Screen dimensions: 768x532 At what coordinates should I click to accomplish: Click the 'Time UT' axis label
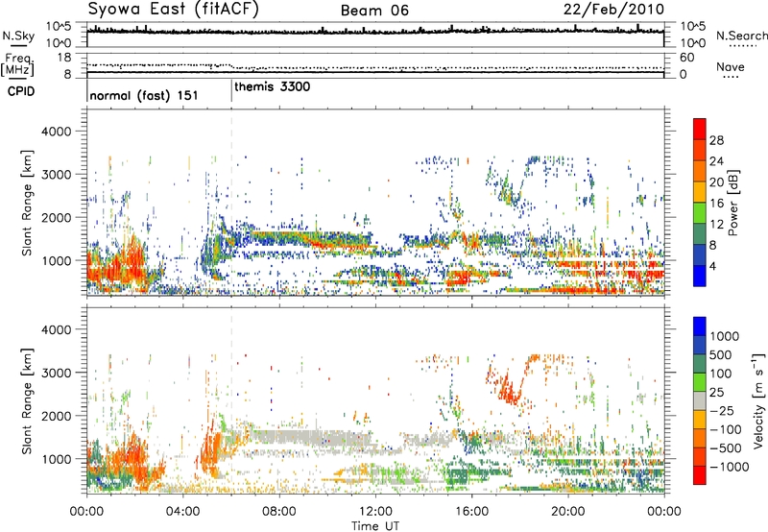coord(375,525)
